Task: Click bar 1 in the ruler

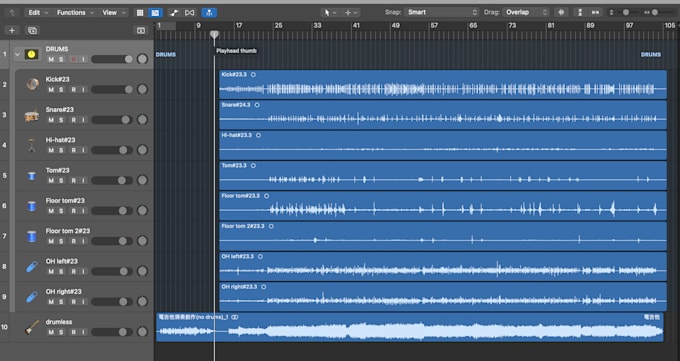Action: 159,26
